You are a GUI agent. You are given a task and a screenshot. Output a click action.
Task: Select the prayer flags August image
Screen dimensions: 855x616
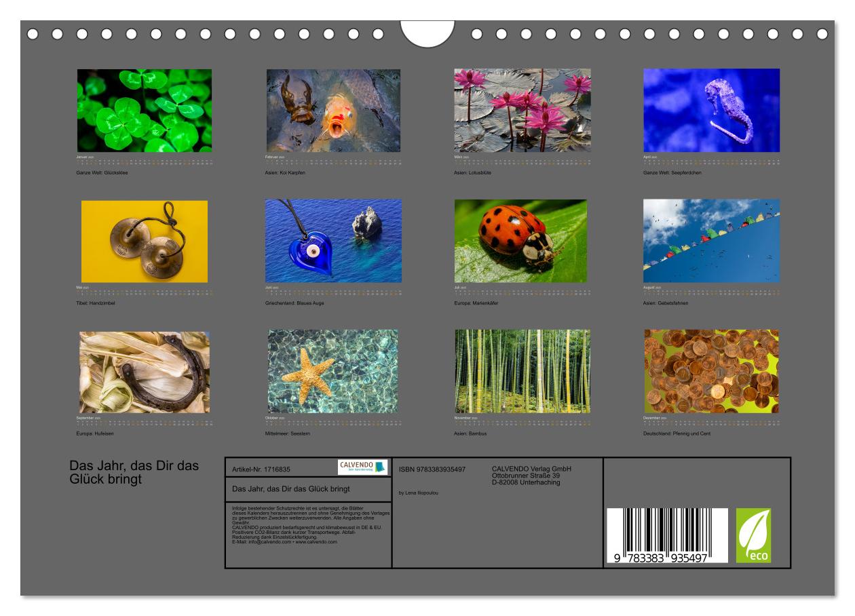click(711, 241)
